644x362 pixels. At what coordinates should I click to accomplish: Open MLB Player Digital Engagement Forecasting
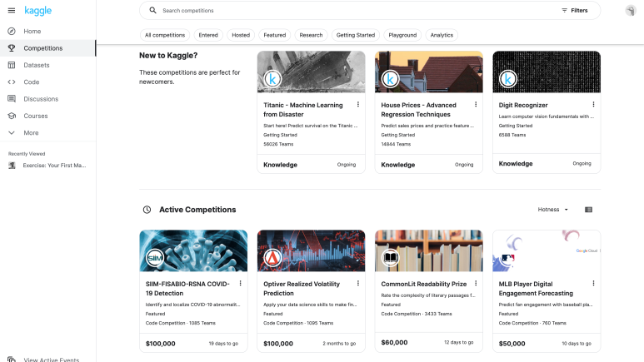536,289
